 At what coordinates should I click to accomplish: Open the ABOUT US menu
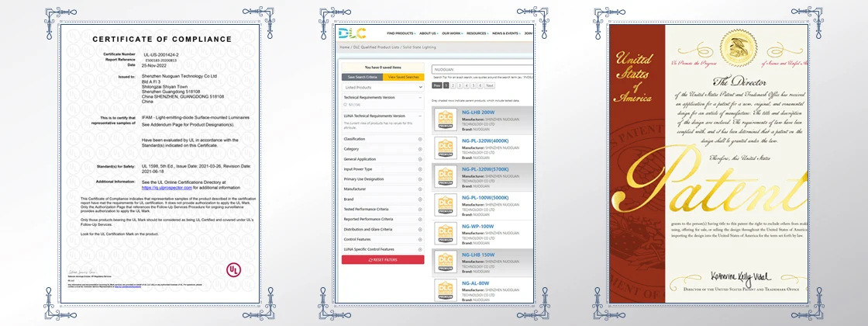429,33
